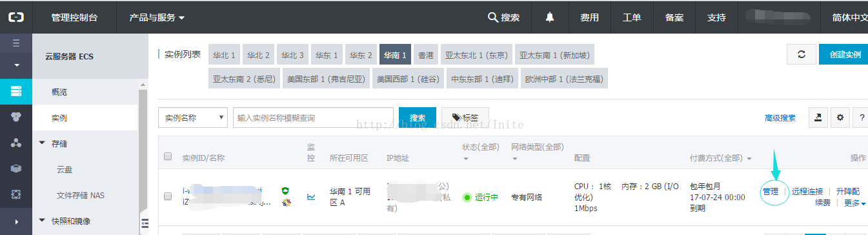This screenshot has height=235, width=868.
Task: Click the 管理 link for the instance
Action: click(x=771, y=192)
